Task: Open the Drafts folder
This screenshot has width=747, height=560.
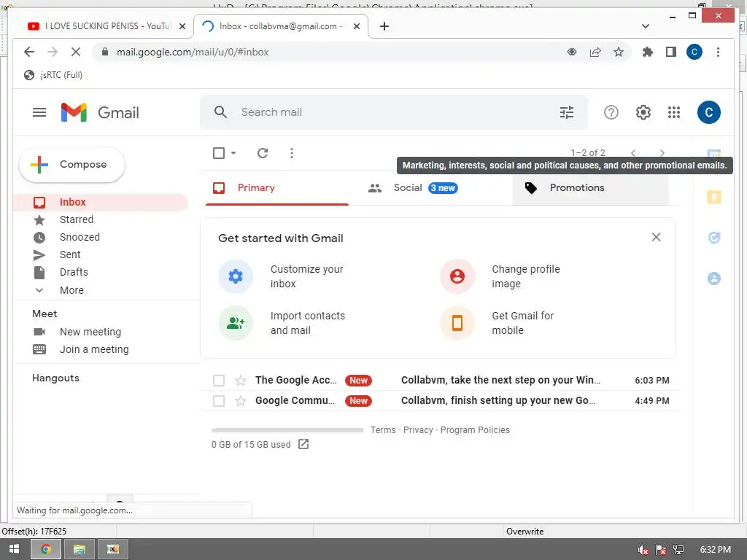Action: (x=74, y=272)
